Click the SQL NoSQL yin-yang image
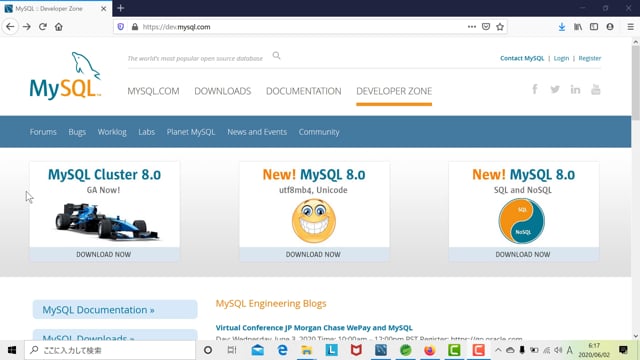Screen dimensions: 640x360 [522, 221]
